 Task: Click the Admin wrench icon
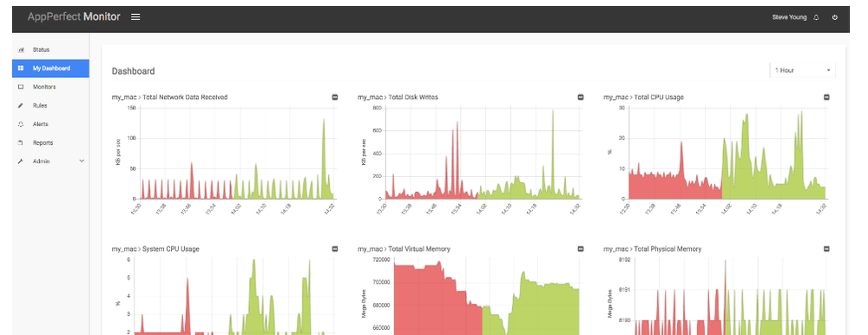pyautogui.click(x=21, y=161)
